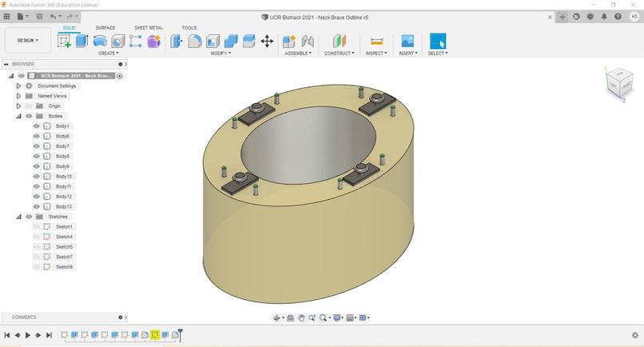The width and height of the screenshot is (644, 347).
Task: Open the CREATE dropdown menu
Action: tap(109, 54)
